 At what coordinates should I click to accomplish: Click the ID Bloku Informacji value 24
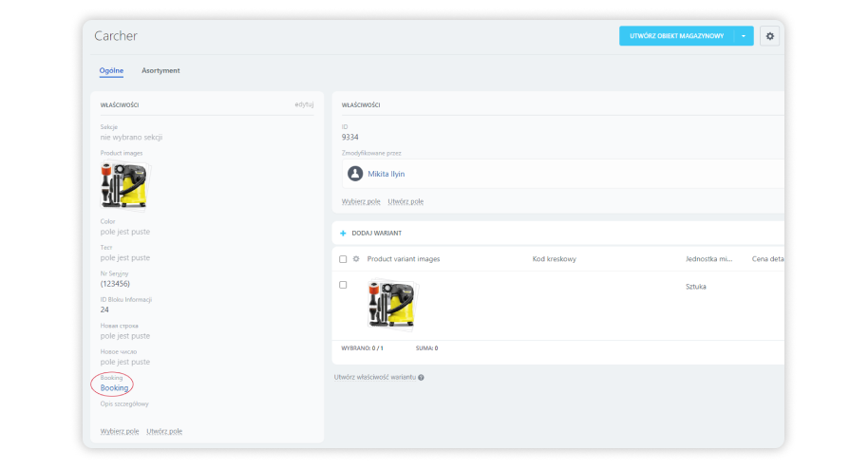click(104, 310)
